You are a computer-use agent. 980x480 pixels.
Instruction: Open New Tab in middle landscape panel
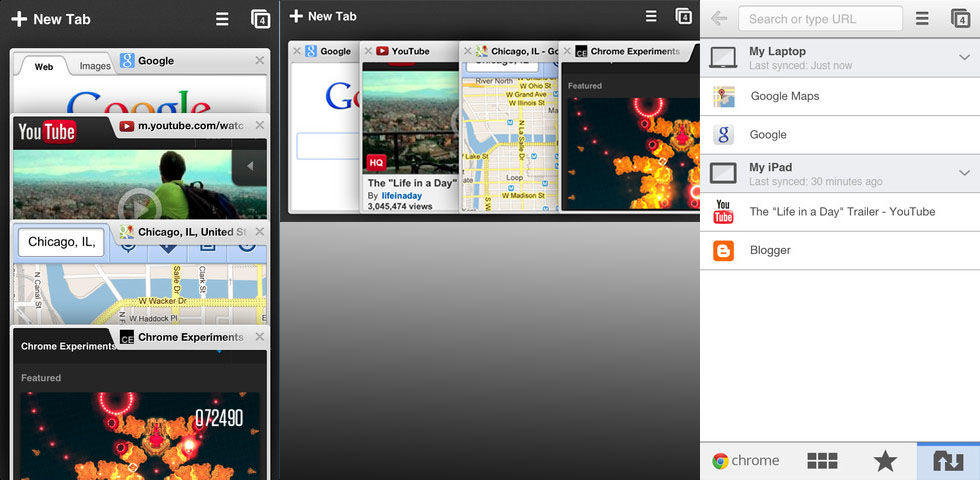coord(323,16)
